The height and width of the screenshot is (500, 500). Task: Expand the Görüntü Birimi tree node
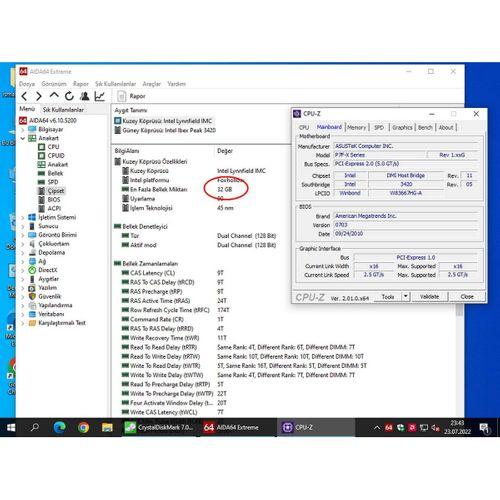23,235
